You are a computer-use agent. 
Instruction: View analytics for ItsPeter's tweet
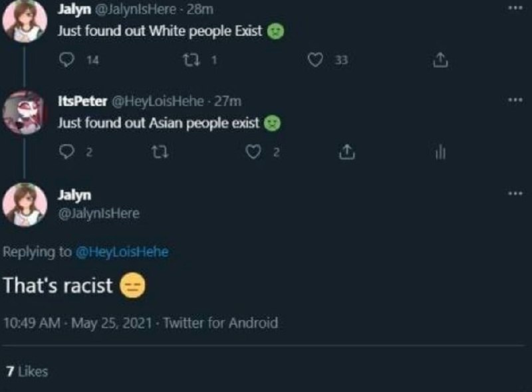tap(440, 152)
